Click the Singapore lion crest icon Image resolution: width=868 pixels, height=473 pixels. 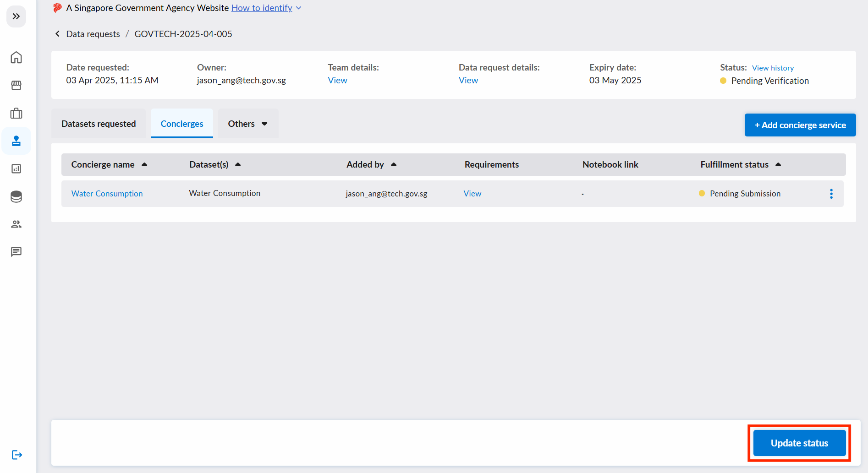point(57,8)
